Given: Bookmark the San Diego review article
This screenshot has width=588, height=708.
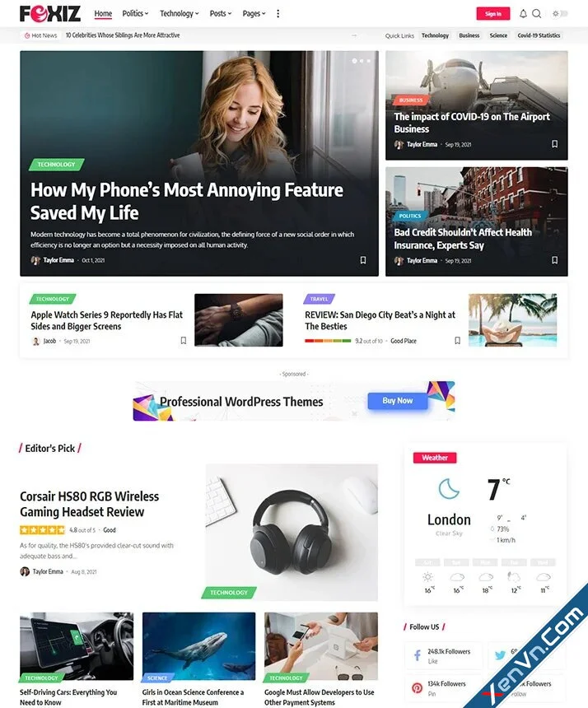Looking at the screenshot, I should pos(458,341).
